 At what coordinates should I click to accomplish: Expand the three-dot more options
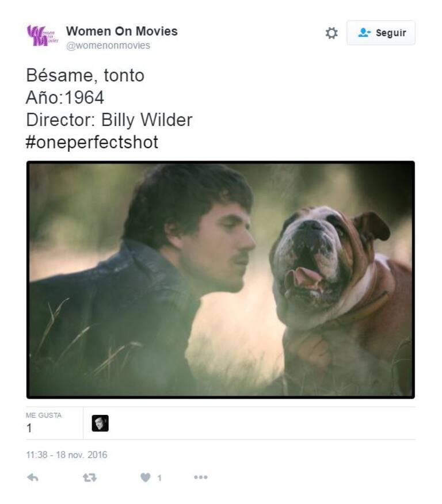pos(201,477)
